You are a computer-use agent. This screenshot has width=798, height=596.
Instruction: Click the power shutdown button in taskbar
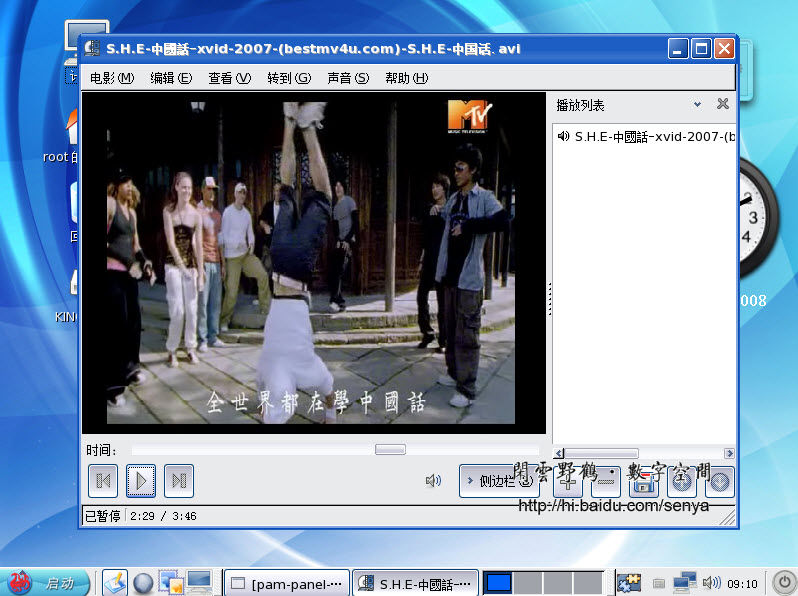784,582
